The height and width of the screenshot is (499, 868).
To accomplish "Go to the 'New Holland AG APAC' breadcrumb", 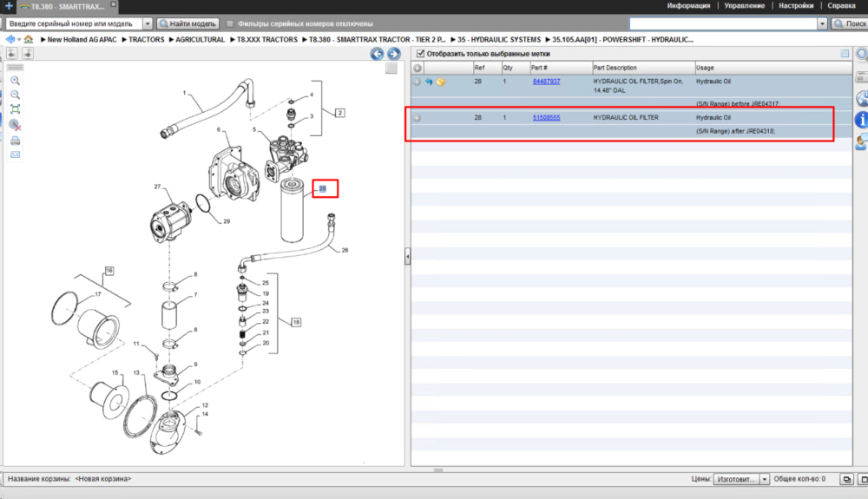I will click(82, 40).
